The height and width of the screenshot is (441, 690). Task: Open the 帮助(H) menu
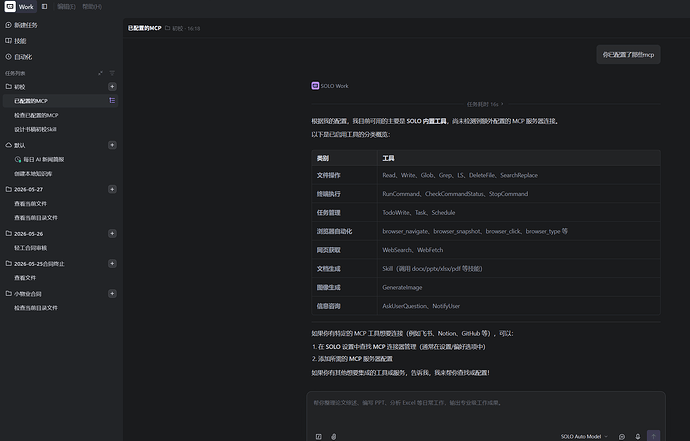(92, 7)
